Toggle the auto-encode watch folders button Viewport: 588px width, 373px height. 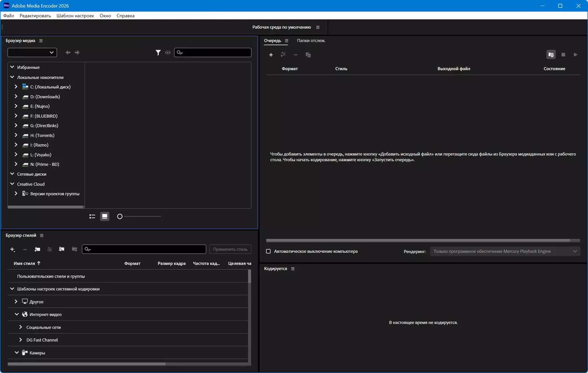click(x=551, y=55)
